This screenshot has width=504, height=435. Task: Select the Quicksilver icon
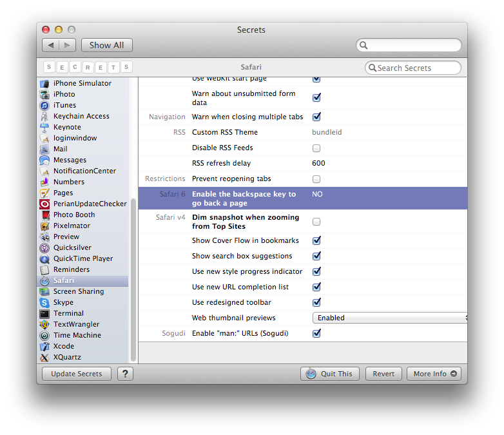tap(44, 247)
